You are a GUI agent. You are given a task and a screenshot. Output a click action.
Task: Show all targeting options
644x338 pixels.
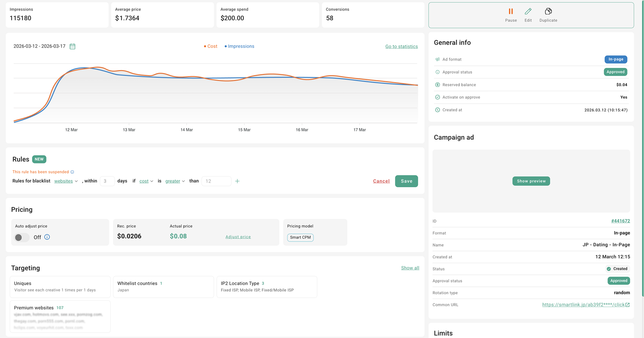click(x=410, y=268)
